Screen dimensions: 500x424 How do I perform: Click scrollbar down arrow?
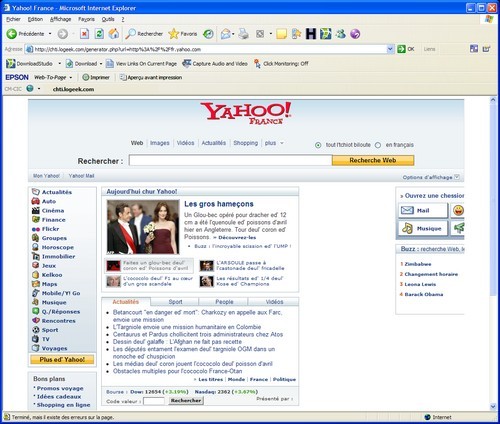[x=493, y=406]
